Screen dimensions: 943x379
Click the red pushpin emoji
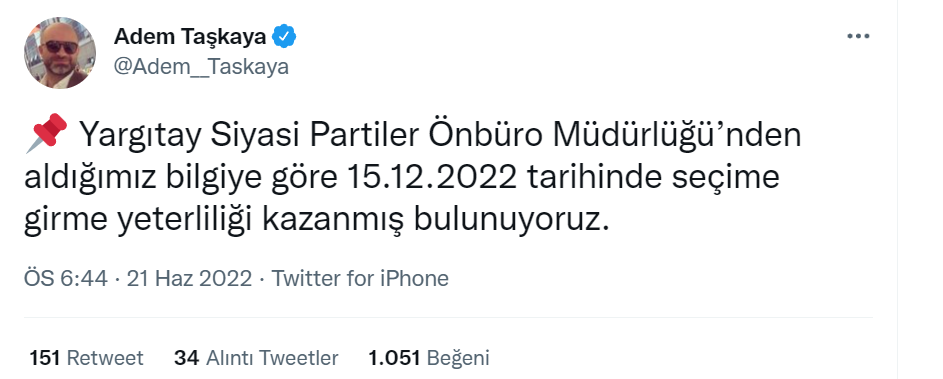click(x=46, y=133)
